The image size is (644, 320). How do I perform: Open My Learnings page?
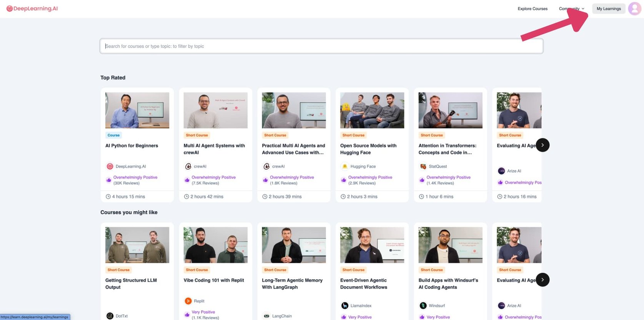tap(609, 8)
